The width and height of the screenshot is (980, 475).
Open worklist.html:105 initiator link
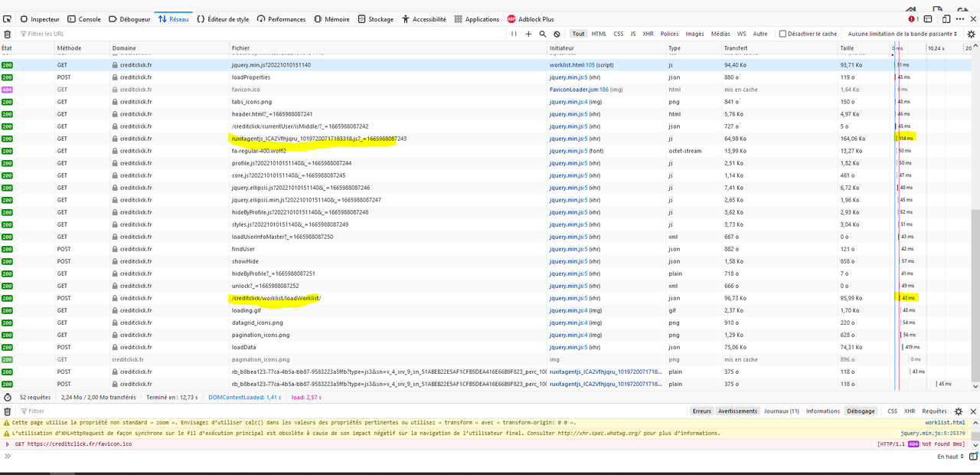click(572, 65)
